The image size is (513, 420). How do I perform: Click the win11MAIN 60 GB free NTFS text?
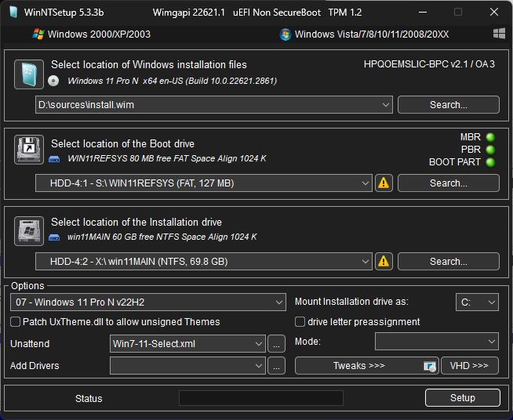pyautogui.click(x=162, y=237)
